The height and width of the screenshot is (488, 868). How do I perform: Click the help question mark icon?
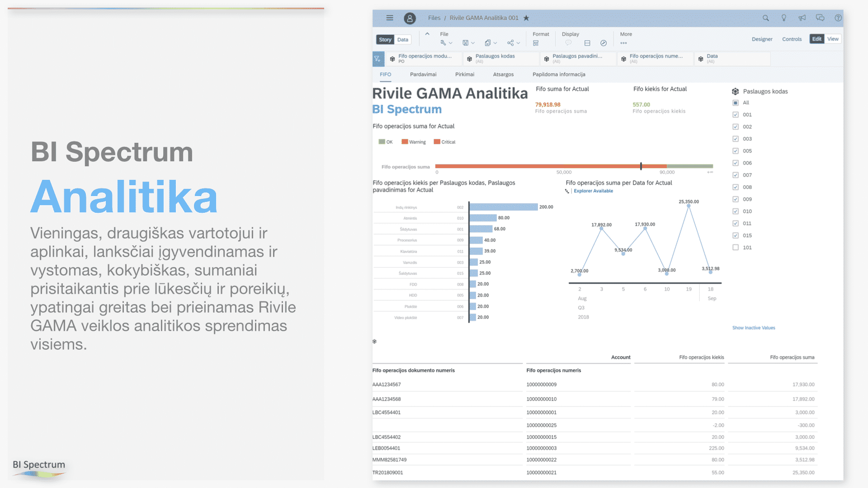838,18
